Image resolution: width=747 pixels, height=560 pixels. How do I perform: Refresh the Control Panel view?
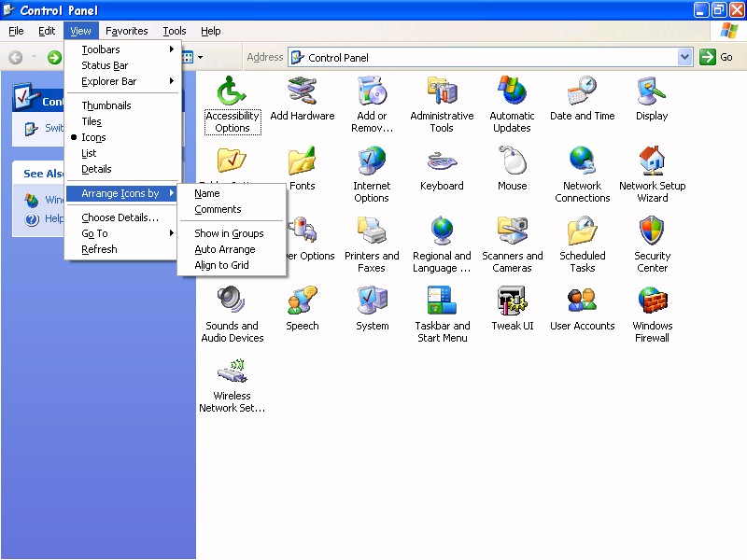[x=122, y=249]
